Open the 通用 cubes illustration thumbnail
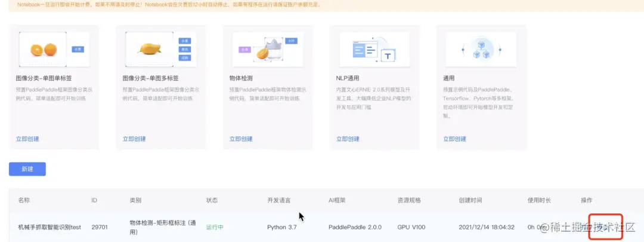 click(481, 50)
